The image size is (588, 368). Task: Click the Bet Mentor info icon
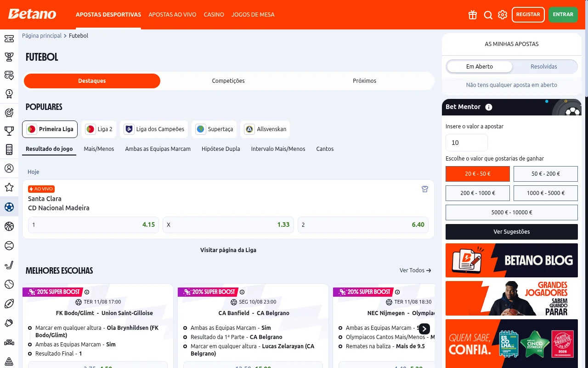click(x=489, y=107)
